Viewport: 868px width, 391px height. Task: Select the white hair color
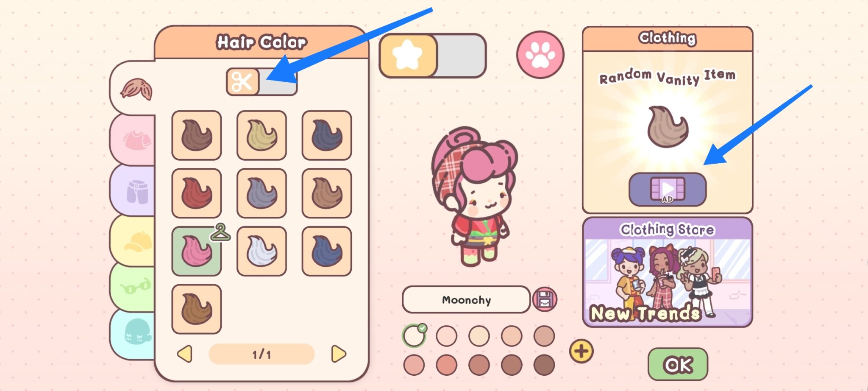point(262,251)
